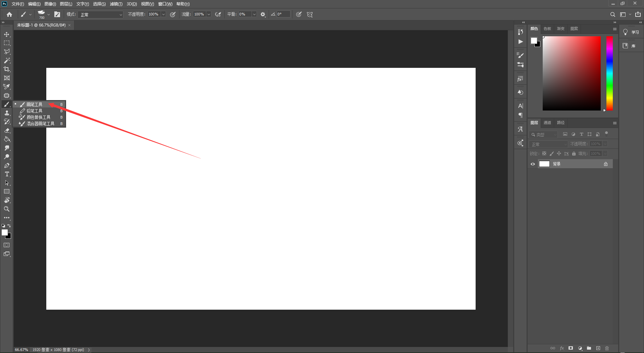Open the brush settings gear icon

(263, 14)
